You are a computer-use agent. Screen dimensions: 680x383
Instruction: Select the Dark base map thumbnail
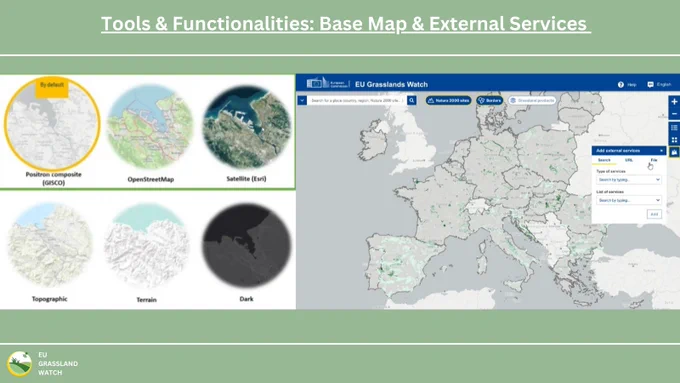click(246, 246)
